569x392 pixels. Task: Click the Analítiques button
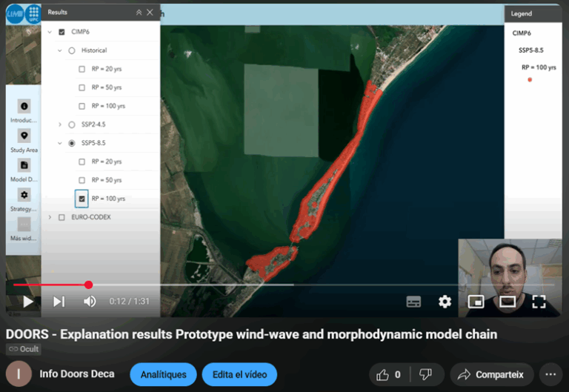point(163,374)
